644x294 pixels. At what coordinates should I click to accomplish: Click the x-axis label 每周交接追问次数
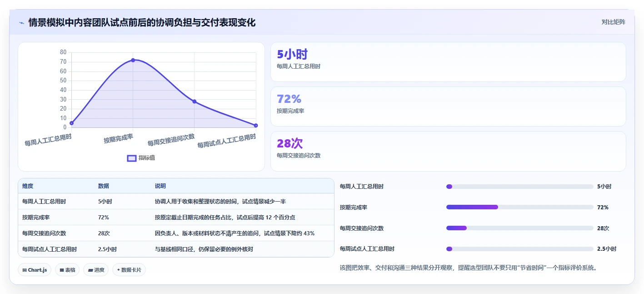click(171, 139)
